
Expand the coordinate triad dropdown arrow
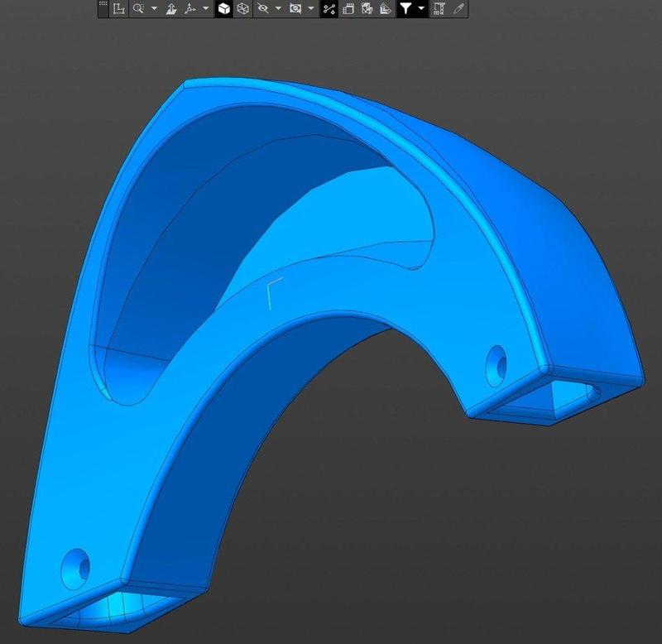(x=205, y=9)
